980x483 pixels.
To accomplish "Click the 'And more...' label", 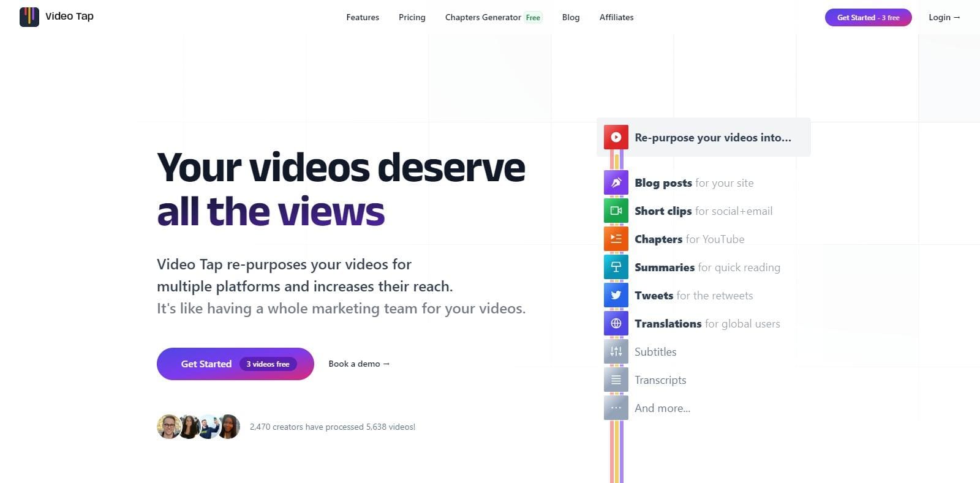I will click(x=662, y=408).
